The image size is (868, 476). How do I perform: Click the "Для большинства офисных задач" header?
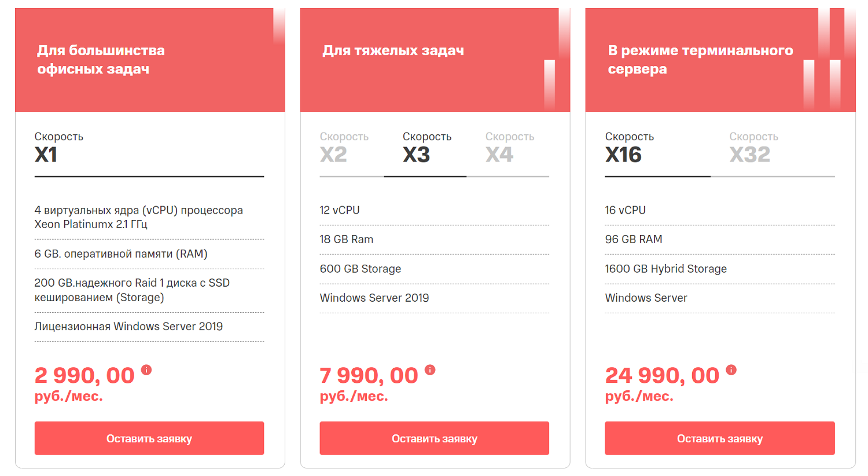(101, 60)
